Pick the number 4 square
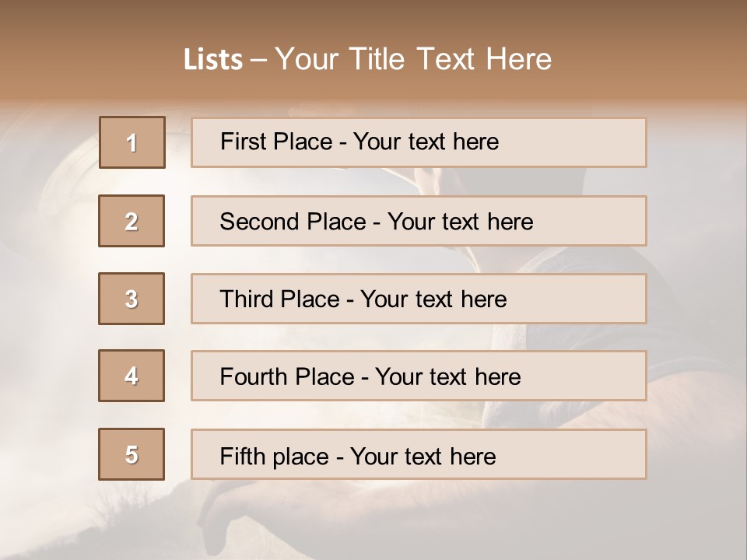 [132, 376]
